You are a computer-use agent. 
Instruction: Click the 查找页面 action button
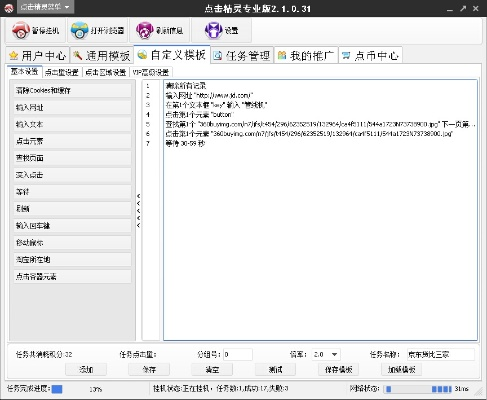click(x=72, y=158)
